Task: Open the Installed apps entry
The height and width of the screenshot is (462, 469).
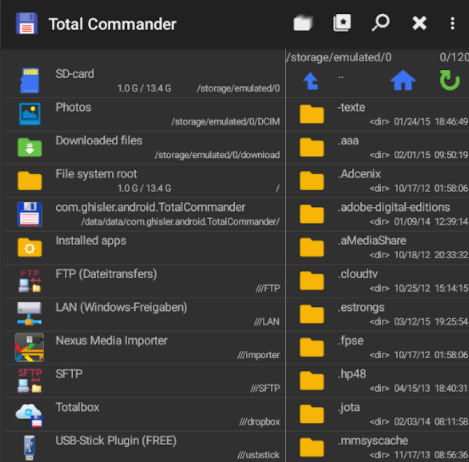Action: coord(143,247)
